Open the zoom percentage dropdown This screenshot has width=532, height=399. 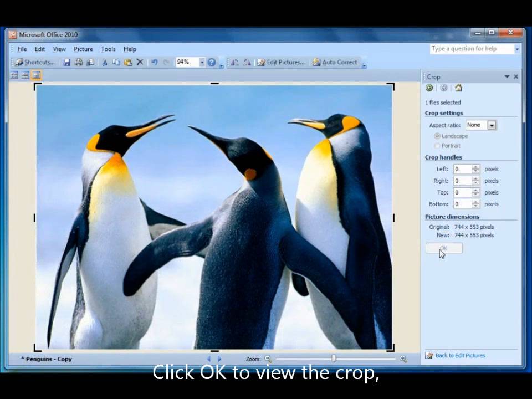tap(202, 62)
